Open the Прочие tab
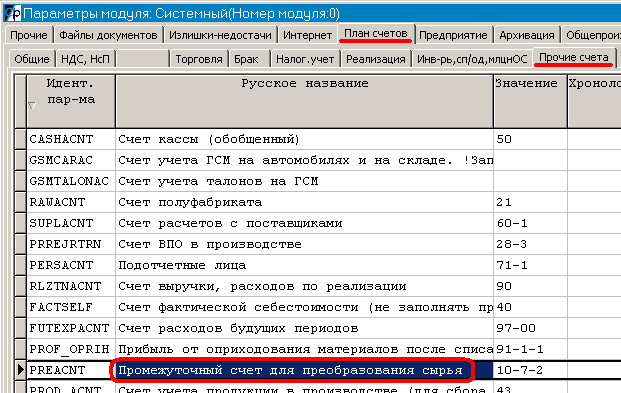621x393 pixels. 29,35
